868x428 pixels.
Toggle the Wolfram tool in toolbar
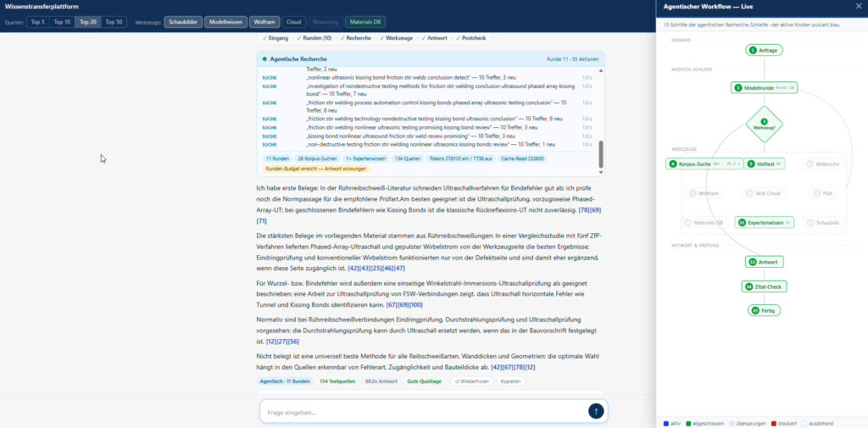[x=264, y=22]
